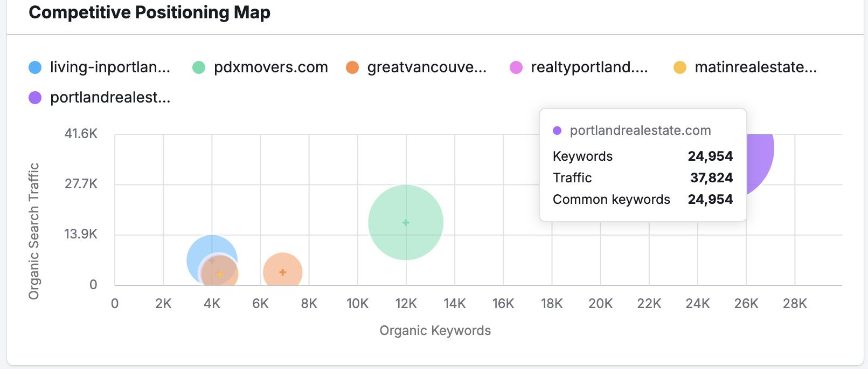Toggle the living-inportlan... legend label
Viewport: 868px width, 369px height.
pos(110,67)
